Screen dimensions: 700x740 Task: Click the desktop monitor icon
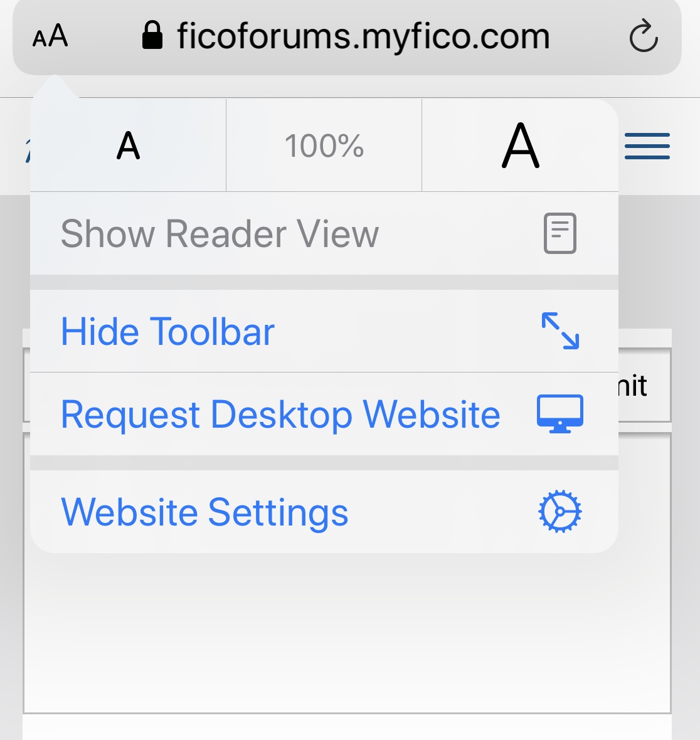(x=559, y=414)
